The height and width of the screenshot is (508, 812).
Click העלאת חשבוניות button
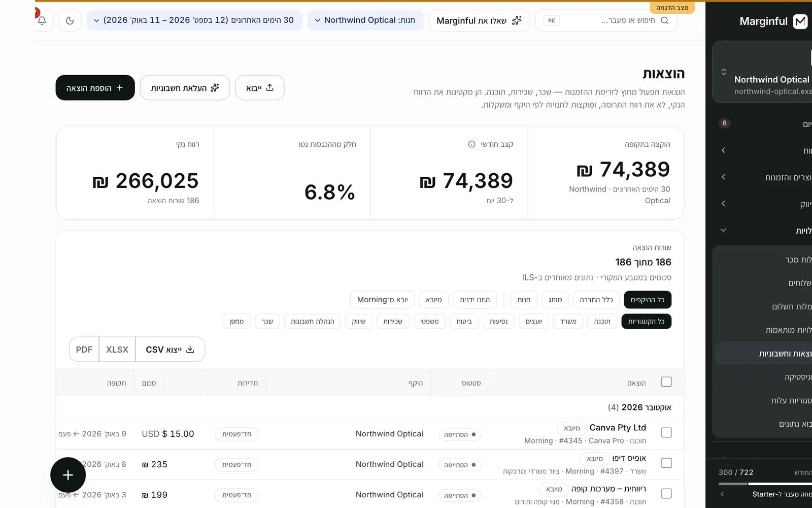tap(185, 88)
